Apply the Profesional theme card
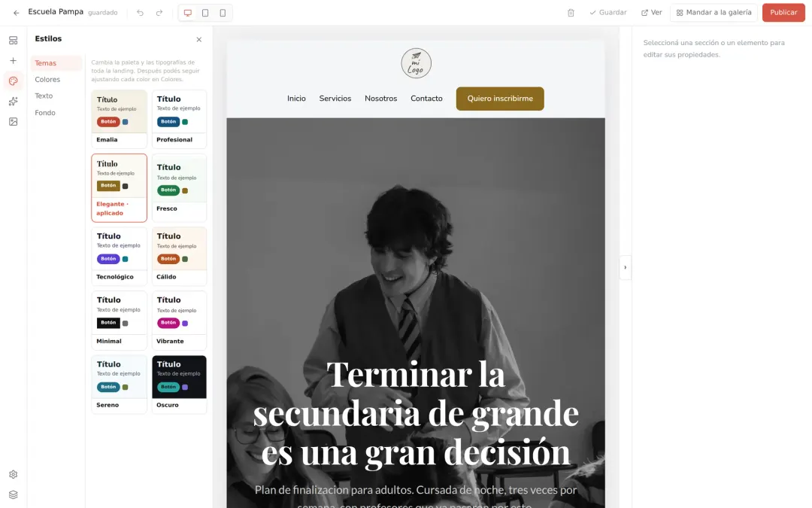 click(179, 119)
